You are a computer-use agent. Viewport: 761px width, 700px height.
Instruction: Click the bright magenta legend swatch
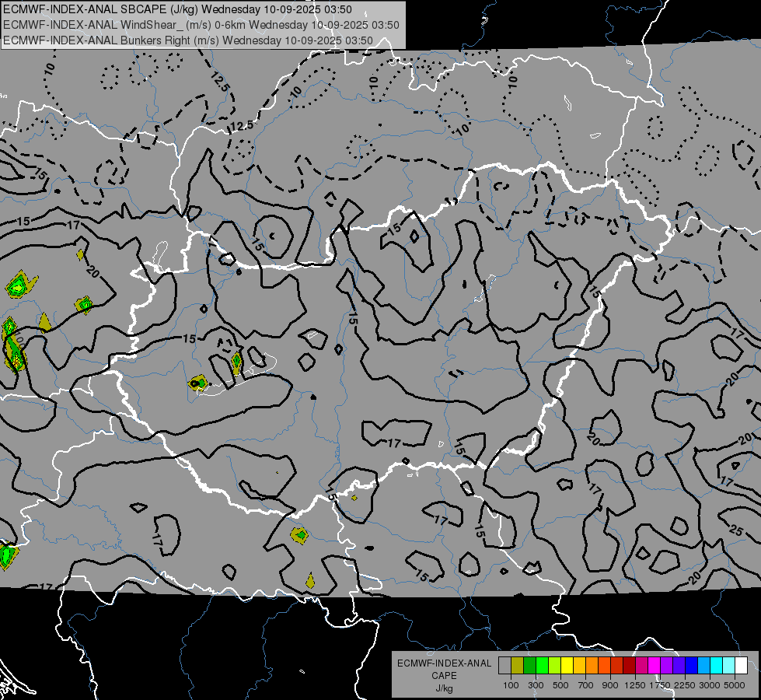click(x=655, y=665)
